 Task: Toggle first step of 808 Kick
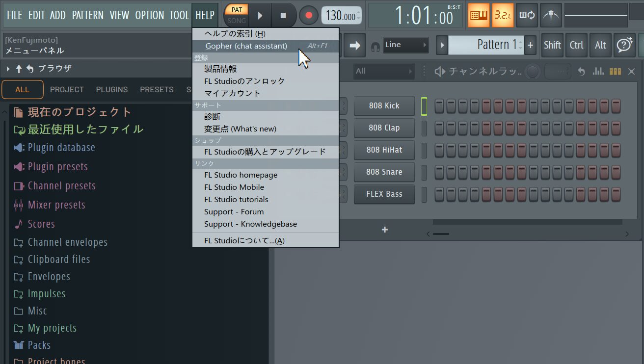pos(439,106)
